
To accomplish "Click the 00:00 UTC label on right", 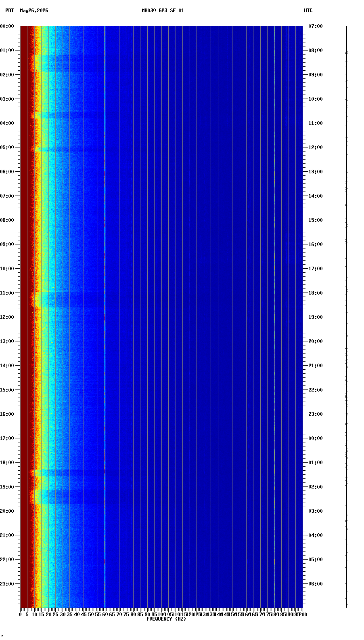I will click(316, 438).
